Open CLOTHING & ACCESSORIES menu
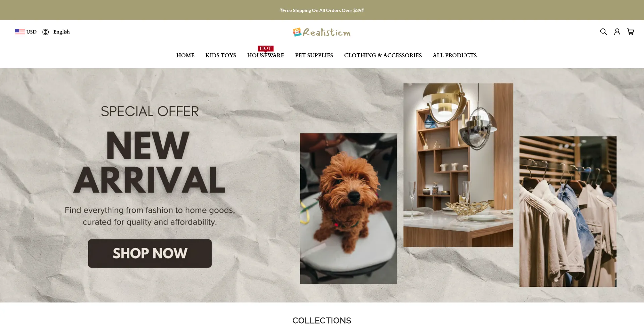This screenshot has height=333, width=644. [x=383, y=55]
